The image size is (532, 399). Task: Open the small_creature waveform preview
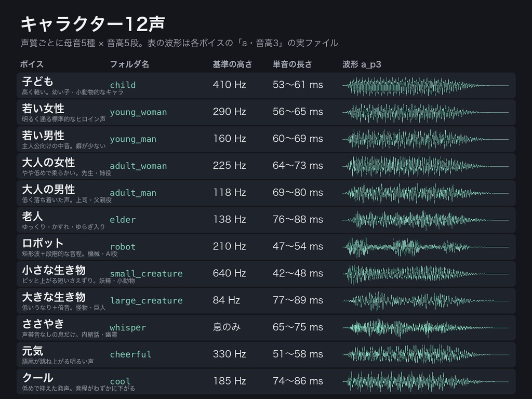coord(425,274)
